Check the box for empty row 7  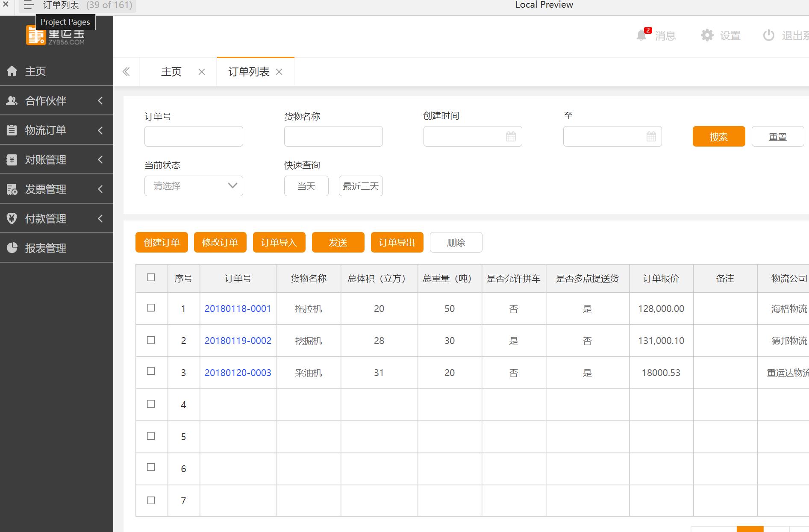click(x=151, y=500)
